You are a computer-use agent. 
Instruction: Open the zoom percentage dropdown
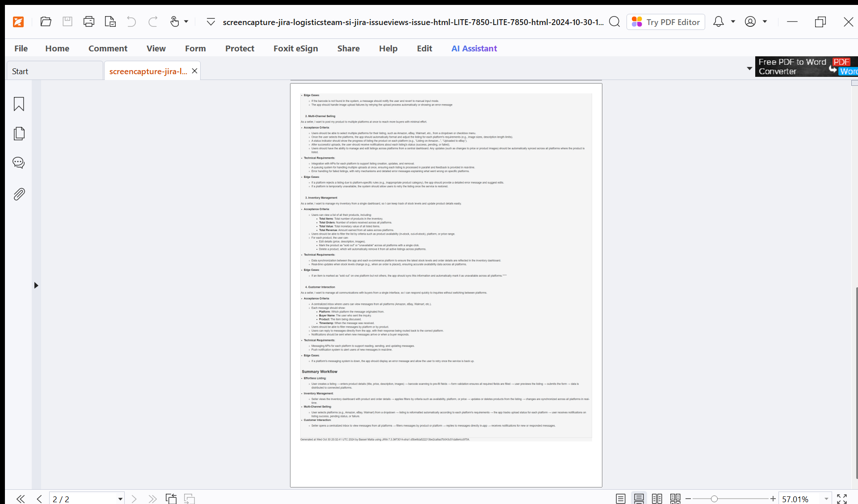tap(826, 499)
